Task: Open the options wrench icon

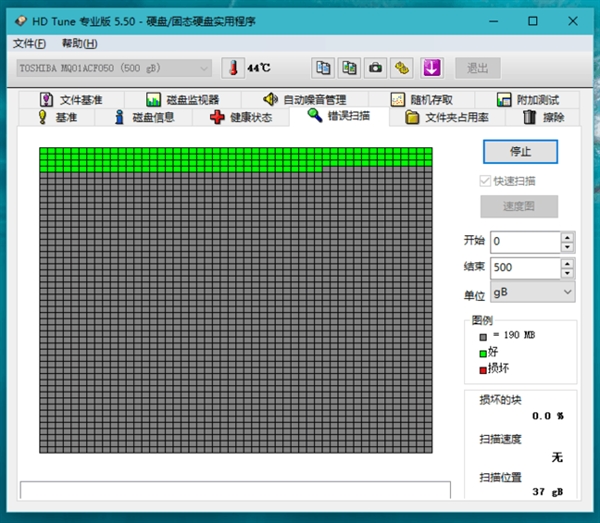Action: 401,68
